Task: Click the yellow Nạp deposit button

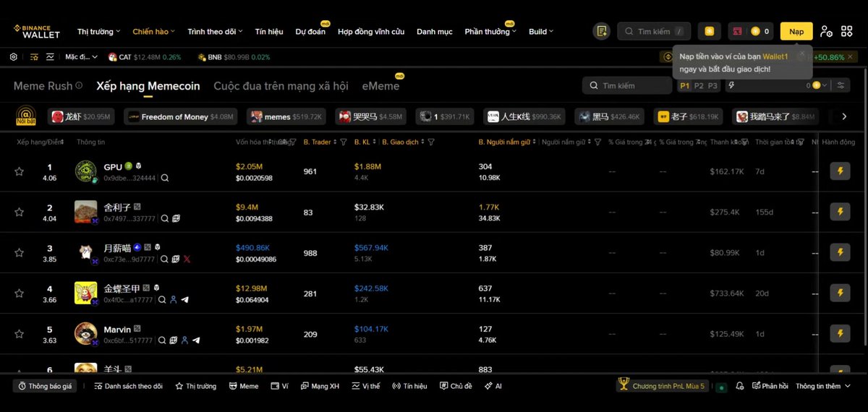Action: point(796,31)
